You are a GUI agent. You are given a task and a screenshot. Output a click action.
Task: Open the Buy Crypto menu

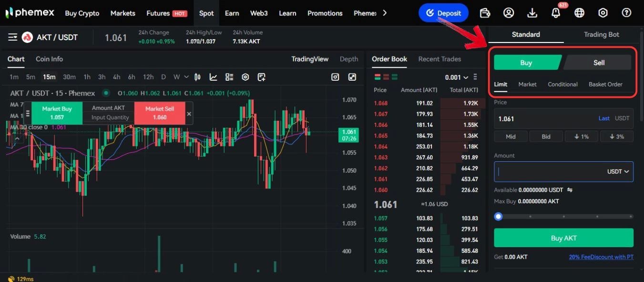pos(82,13)
